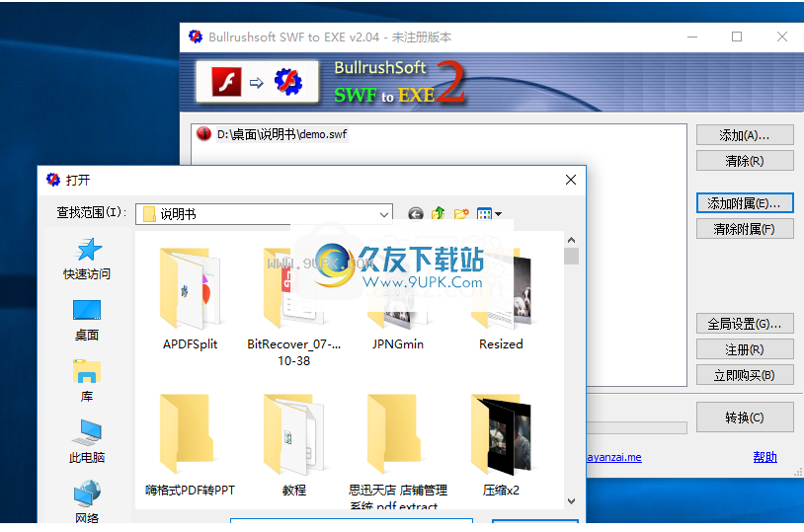Select 桌面 in the places sidebar

click(x=87, y=321)
